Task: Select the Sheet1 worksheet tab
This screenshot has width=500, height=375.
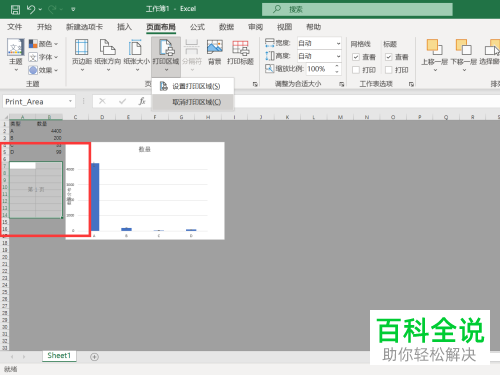Action: coord(59,356)
